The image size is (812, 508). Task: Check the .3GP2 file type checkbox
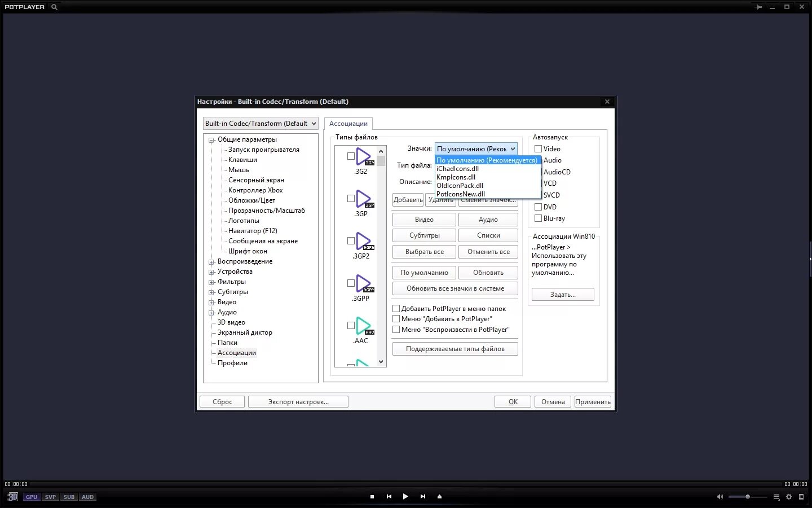351,241
